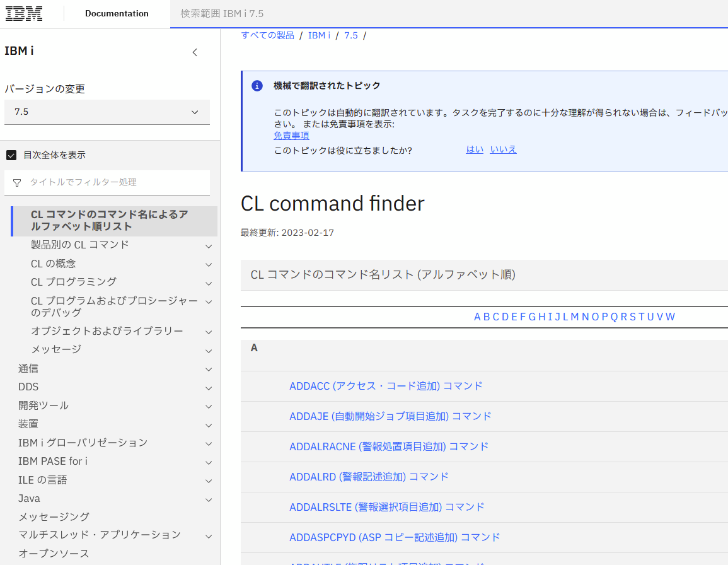Jump to letter M in alphabet index

pos(574,317)
